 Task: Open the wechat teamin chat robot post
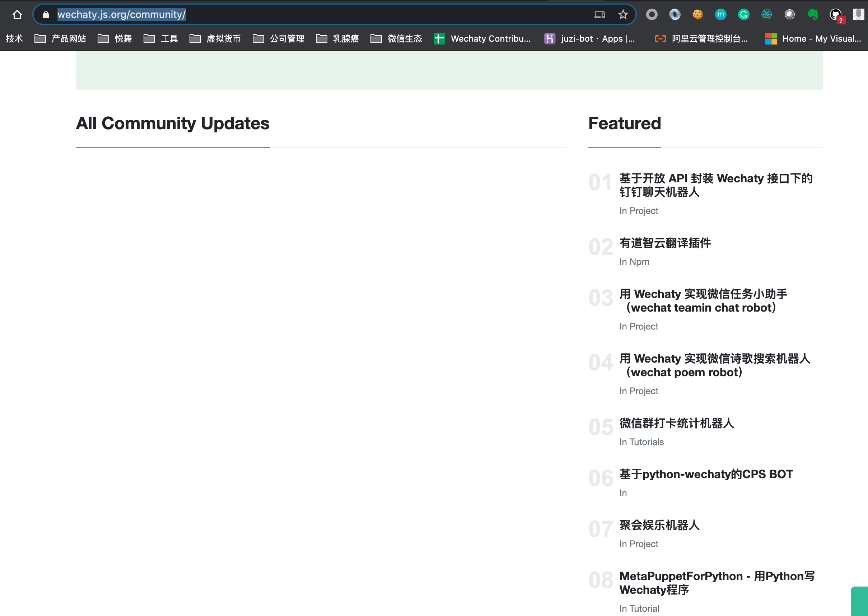click(704, 301)
